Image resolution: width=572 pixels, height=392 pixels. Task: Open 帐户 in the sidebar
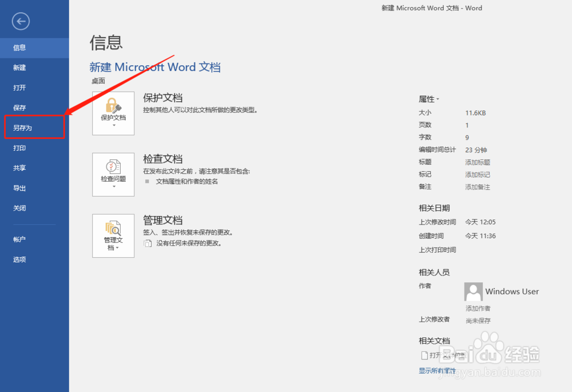pos(34,239)
